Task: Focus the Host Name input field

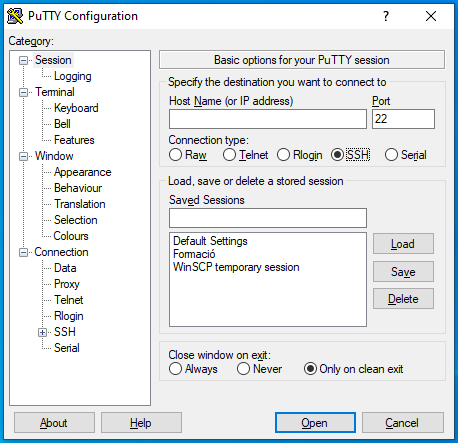Action: [x=268, y=119]
